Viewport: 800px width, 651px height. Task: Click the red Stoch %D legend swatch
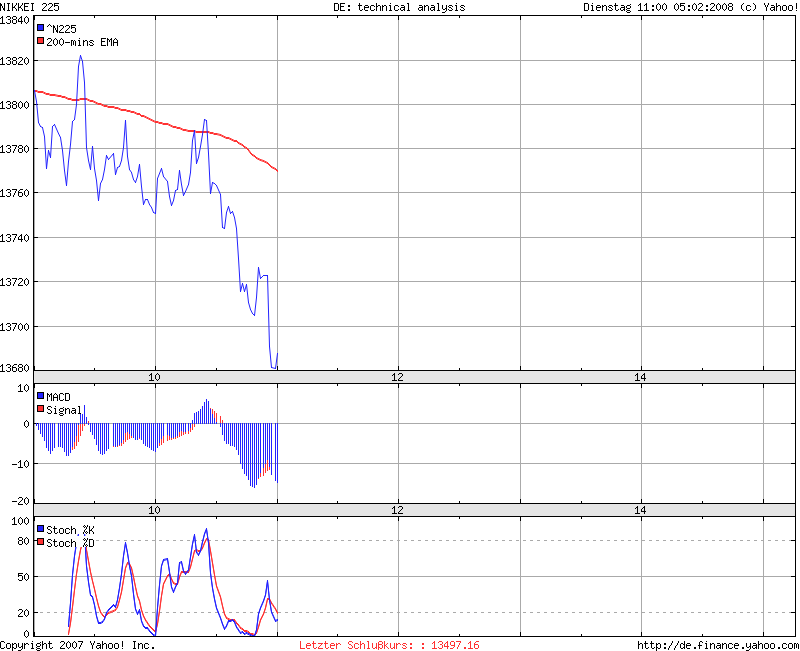coord(41,542)
